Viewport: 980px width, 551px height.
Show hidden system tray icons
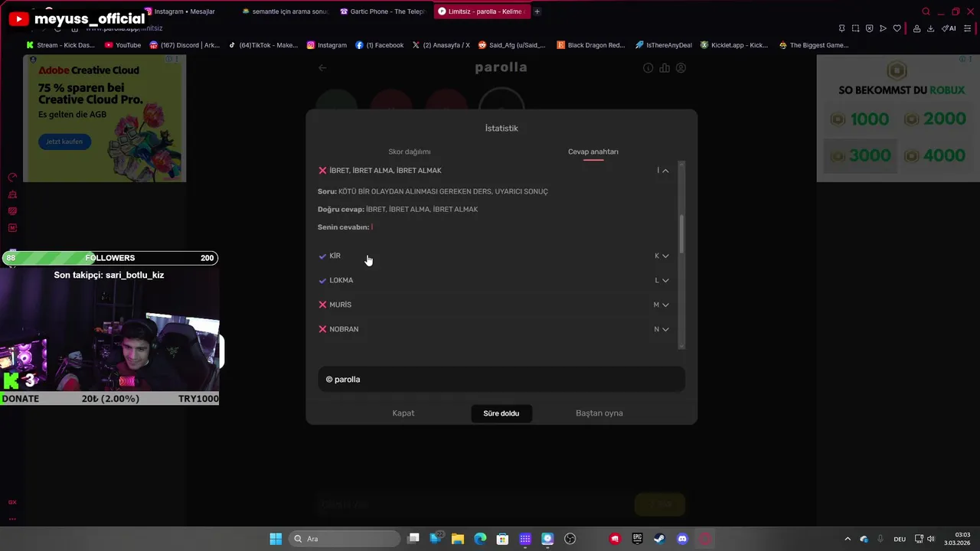pos(848,539)
